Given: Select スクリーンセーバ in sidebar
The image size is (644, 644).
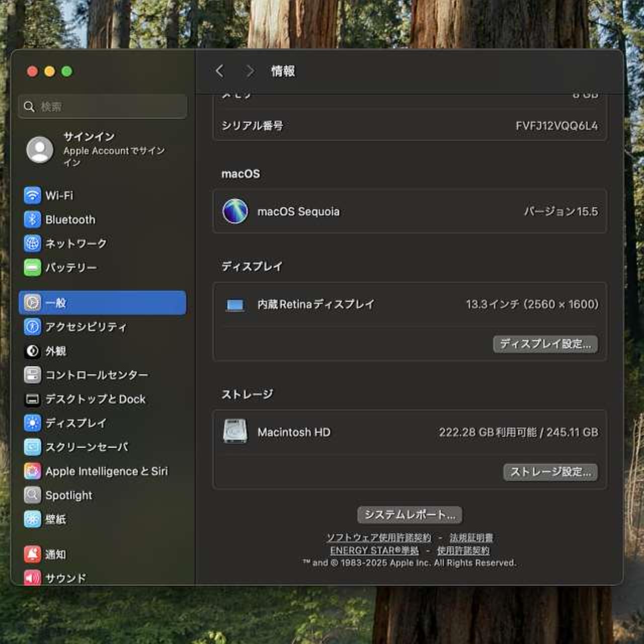Looking at the screenshot, I should (87, 447).
